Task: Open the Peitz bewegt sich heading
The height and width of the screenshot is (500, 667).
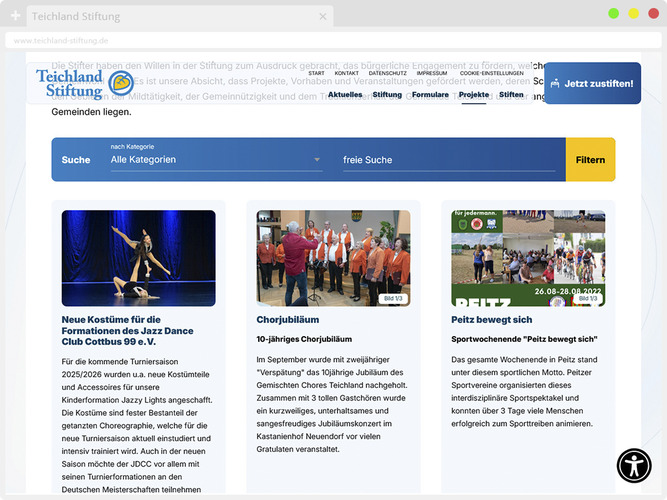Action: coord(492,320)
